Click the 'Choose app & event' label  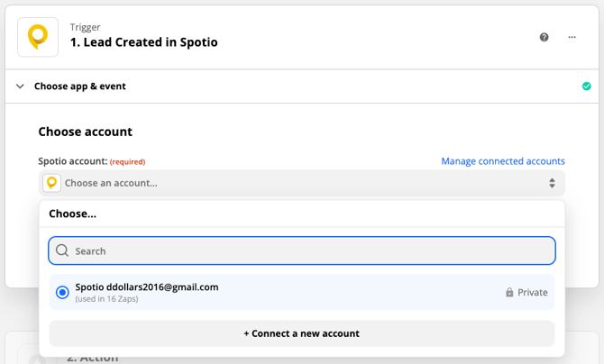(79, 86)
